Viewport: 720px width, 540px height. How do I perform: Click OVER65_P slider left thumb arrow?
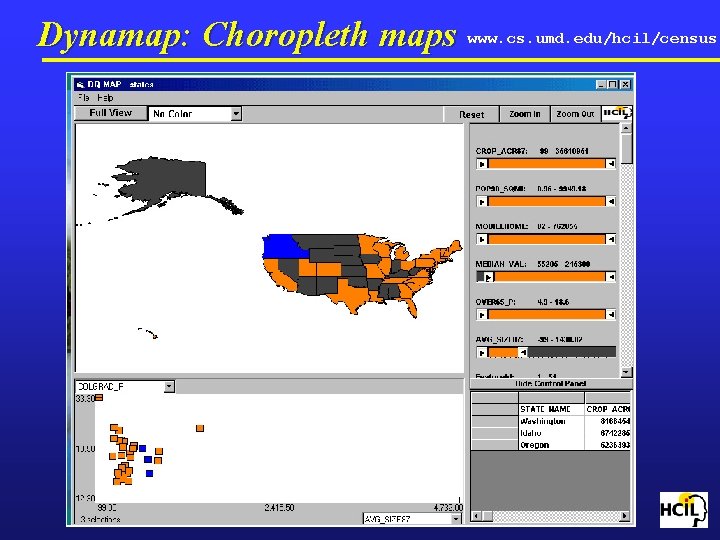point(482,315)
